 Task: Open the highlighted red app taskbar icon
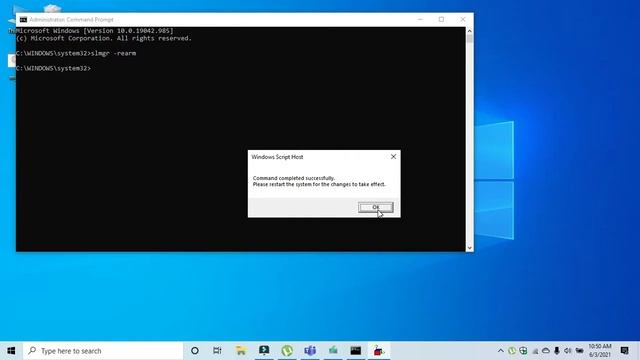(x=379, y=351)
